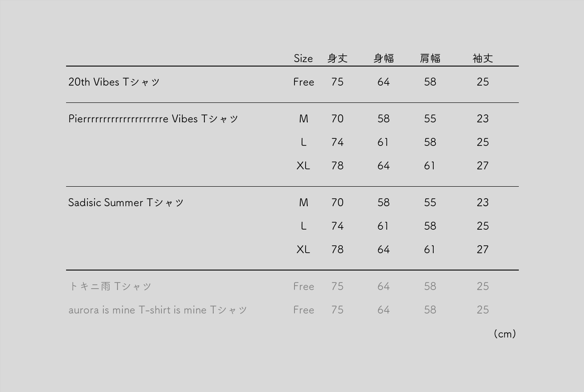584x392 pixels.
Task: Select the 20th Vibes Tシャツ product name
Action: coord(114,82)
